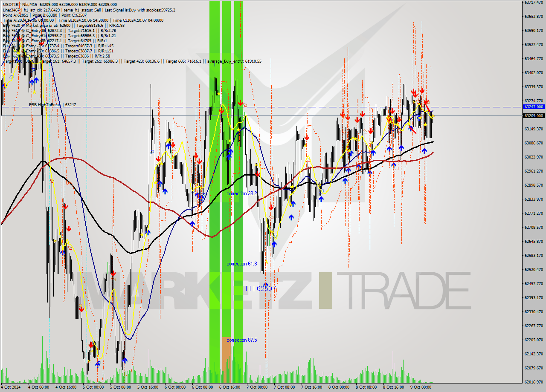Click the '6 Oct 16:00' time label
This screenshot has height=392, width=546.
tap(230, 387)
